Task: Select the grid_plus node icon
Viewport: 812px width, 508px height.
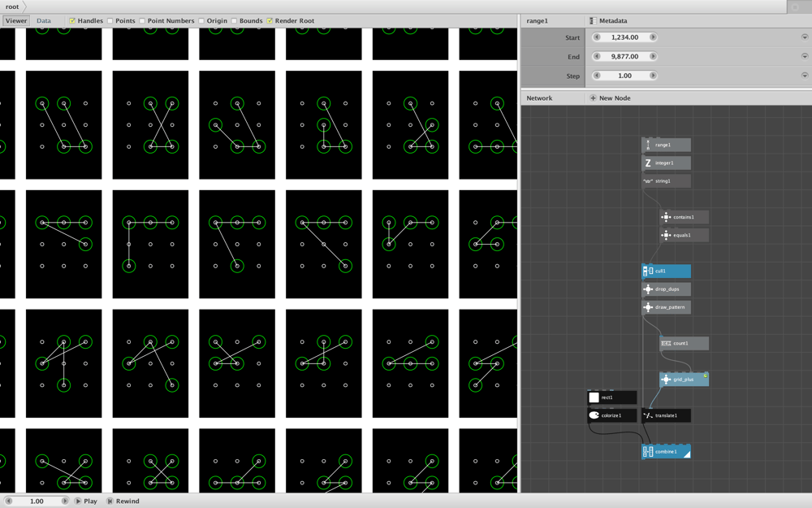Action: pos(666,380)
